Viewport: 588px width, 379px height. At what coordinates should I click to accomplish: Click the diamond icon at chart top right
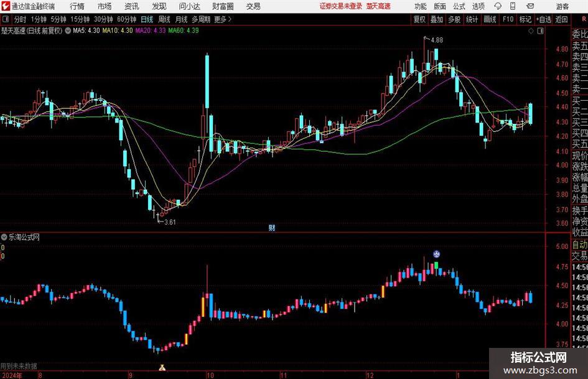(x=531, y=31)
